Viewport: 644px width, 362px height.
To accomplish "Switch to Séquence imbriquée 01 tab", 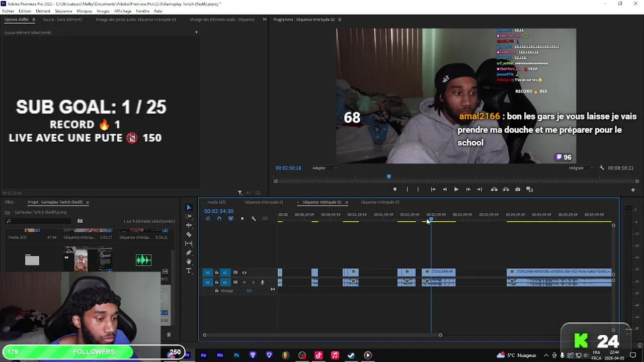I will (264, 202).
